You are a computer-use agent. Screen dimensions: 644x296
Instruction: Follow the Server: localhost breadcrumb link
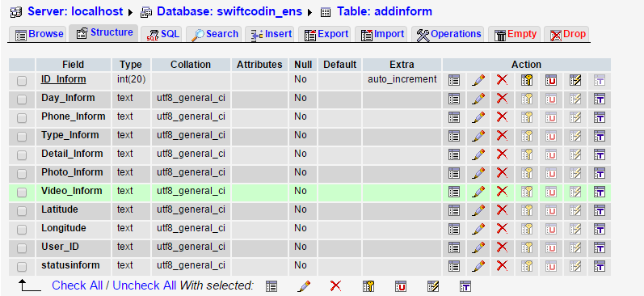(x=76, y=11)
